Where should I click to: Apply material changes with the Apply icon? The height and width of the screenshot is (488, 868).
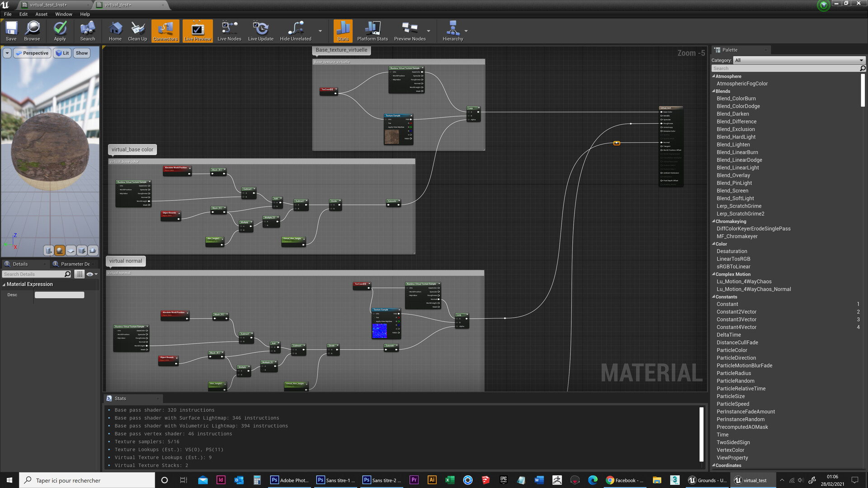click(x=60, y=31)
